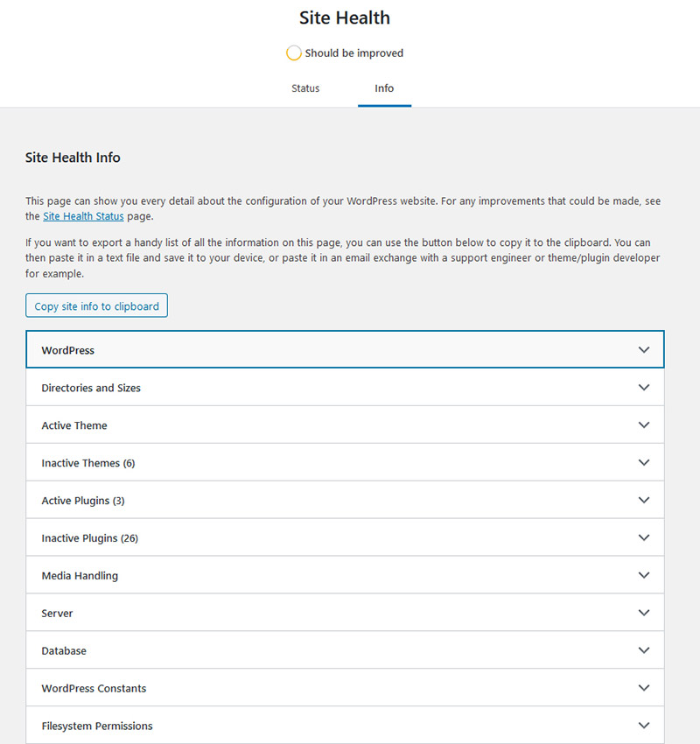This screenshot has height=744, width=700.
Task: Click chevron arrow for Server row
Action: 644,612
